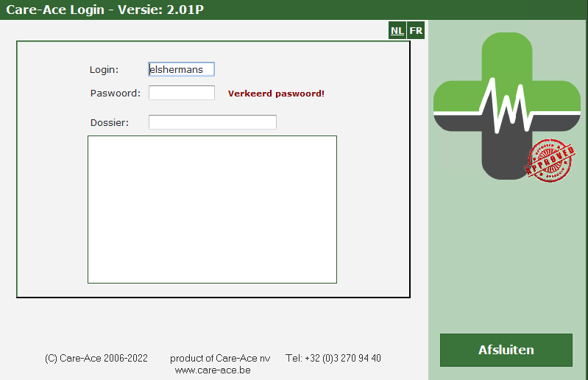
Task: Click the 'Dossier:' label
Action: (110, 123)
